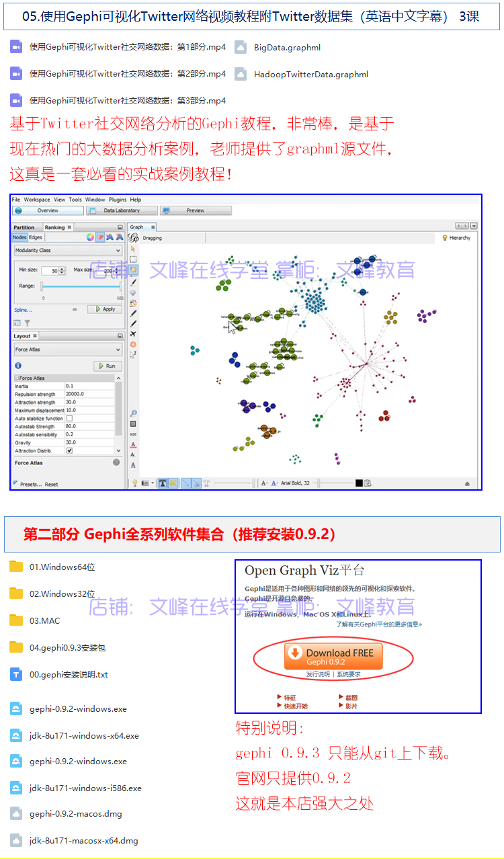Viewport: 504px width, 859px height.
Task: Open the Workspace menu
Action: 37,200
